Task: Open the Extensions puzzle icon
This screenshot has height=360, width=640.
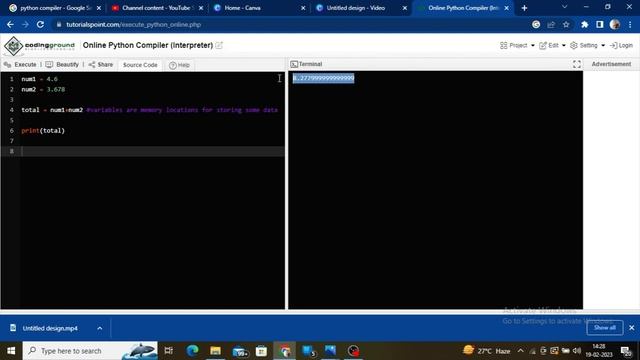Action: click(x=584, y=24)
